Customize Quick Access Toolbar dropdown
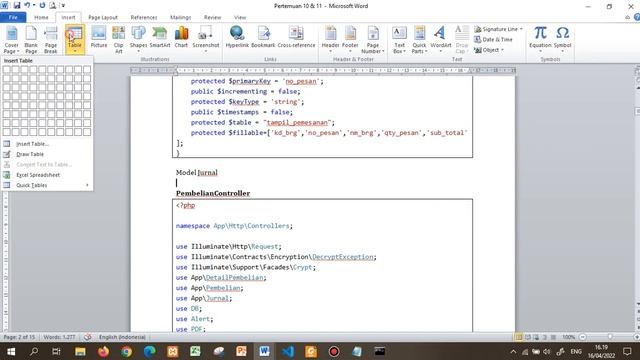This screenshot has width=640, height=360. pyautogui.click(x=64, y=6)
